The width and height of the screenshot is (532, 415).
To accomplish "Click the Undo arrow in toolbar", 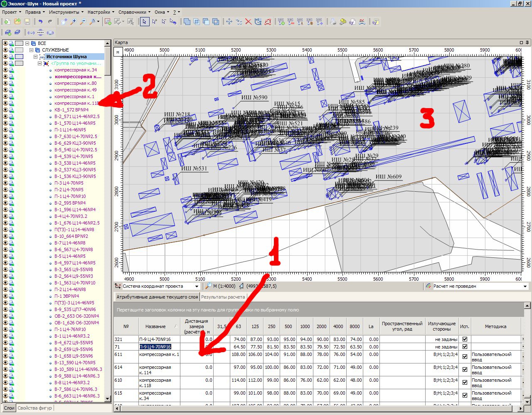I will pyautogui.click(x=40, y=22).
